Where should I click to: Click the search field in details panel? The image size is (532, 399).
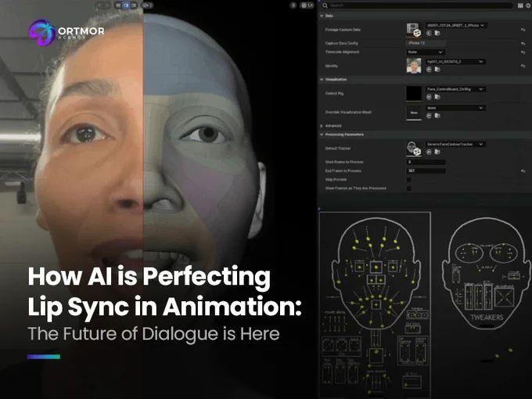tap(418, 5)
